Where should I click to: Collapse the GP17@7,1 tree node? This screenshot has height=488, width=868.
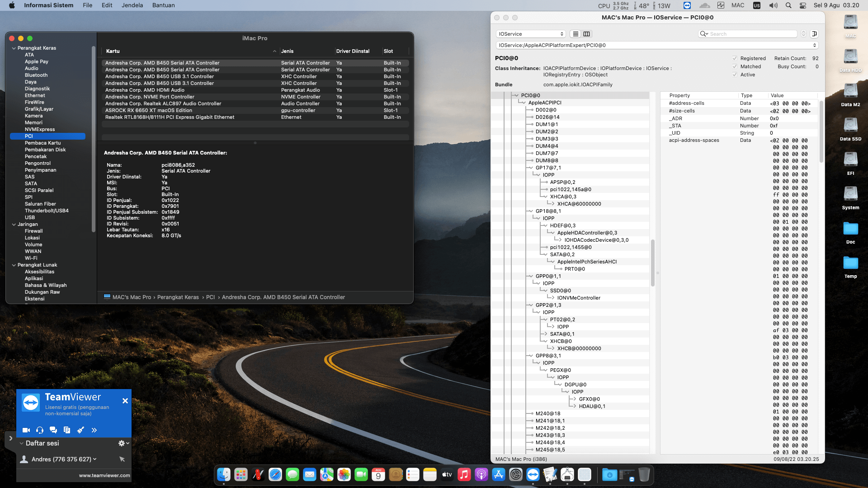click(531, 168)
